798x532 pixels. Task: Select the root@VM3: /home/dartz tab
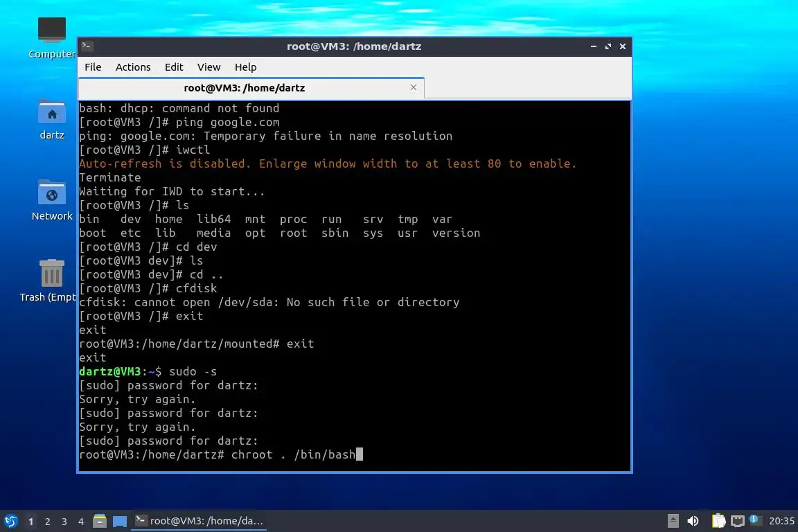click(x=251, y=88)
